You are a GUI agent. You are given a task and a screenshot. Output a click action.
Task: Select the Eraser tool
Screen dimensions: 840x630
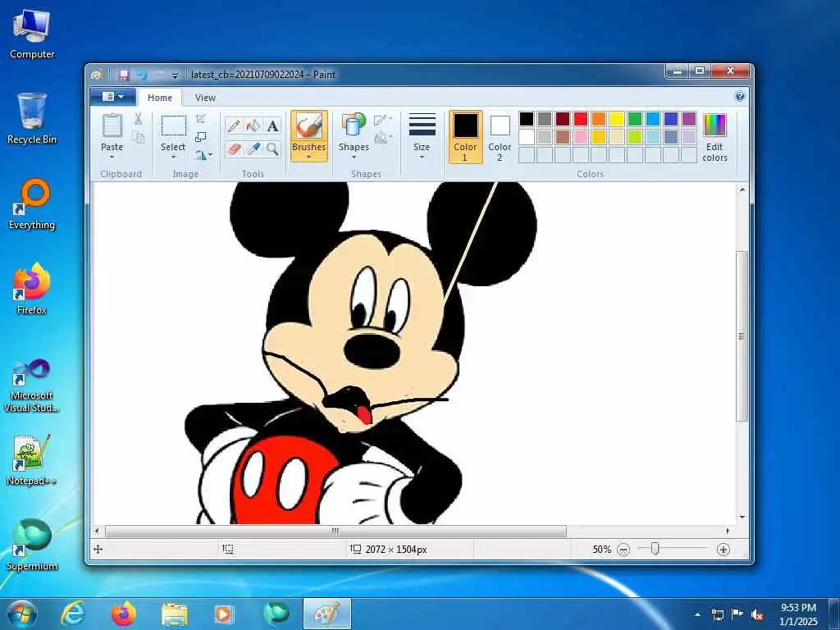(234, 148)
